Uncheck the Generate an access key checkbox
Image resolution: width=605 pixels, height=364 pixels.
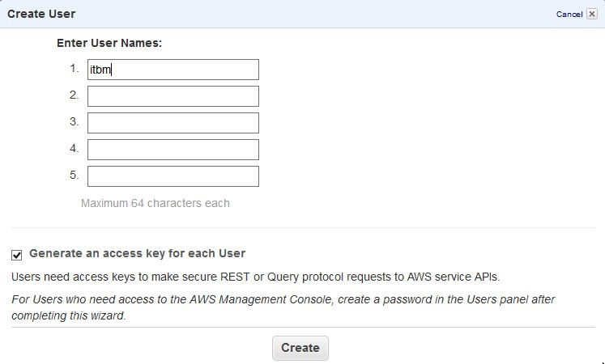17,255
